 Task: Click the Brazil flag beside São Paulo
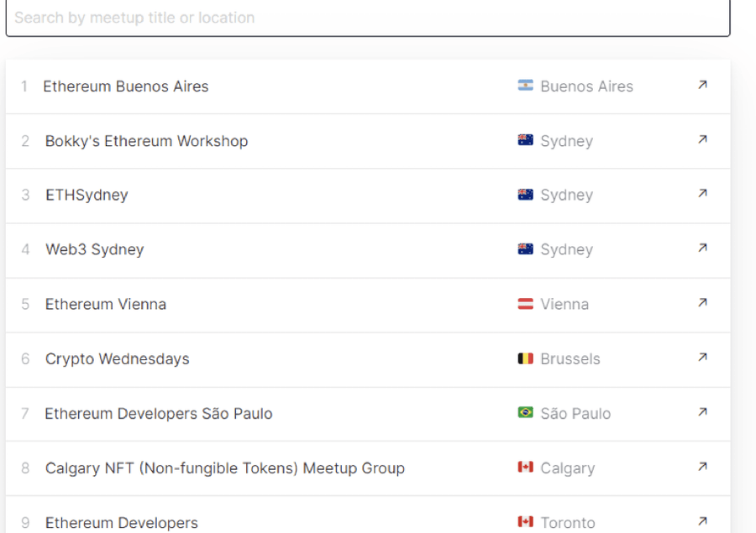tap(526, 413)
